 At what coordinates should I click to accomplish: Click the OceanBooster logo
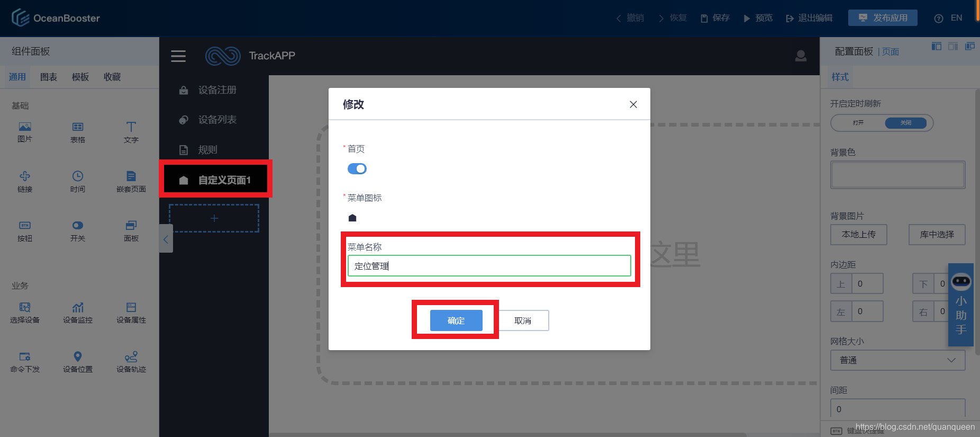tap(56, 17)
